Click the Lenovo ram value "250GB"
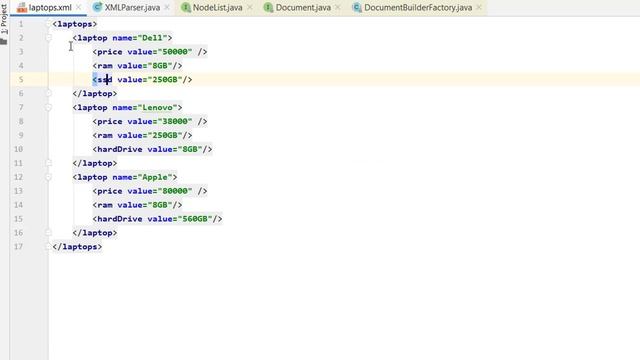The height and width of the screenshot is (360, 640). pyautogui.click(x=164, y=136)
